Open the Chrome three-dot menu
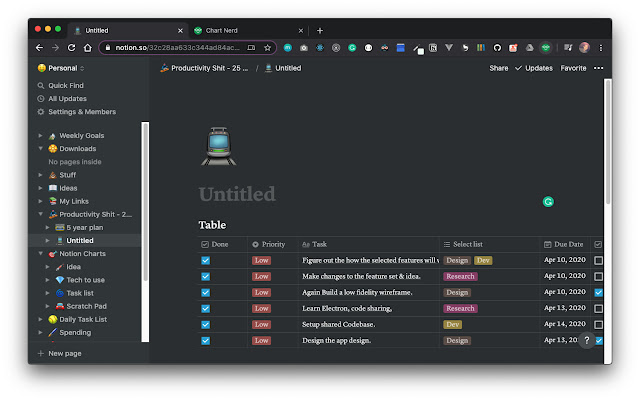 click(x=600, y=48)
